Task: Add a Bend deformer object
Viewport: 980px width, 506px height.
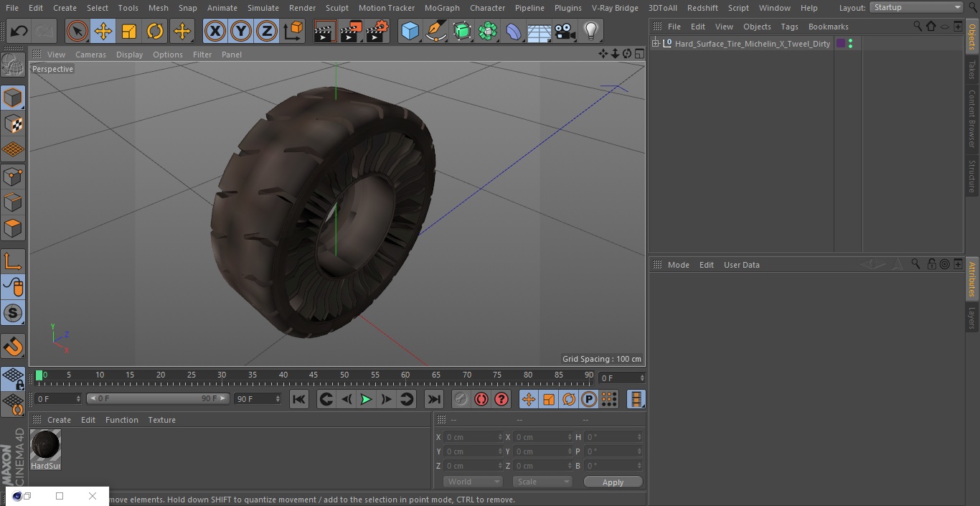Action: [x=514, y=31]
